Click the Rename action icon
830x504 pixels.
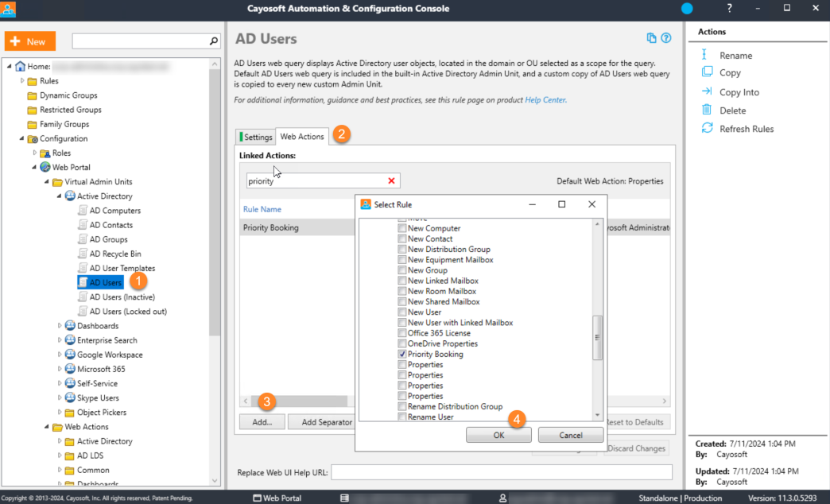[x=704, y=55]
